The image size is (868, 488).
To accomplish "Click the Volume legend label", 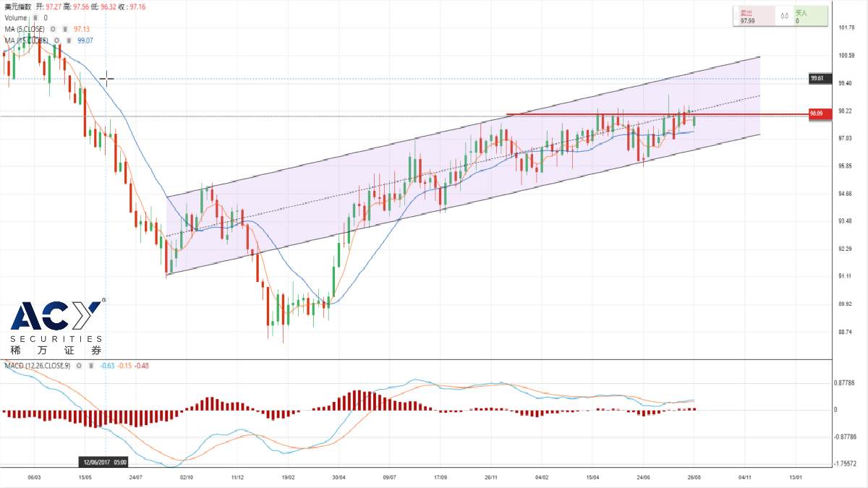I will click(x=15, y=17).
